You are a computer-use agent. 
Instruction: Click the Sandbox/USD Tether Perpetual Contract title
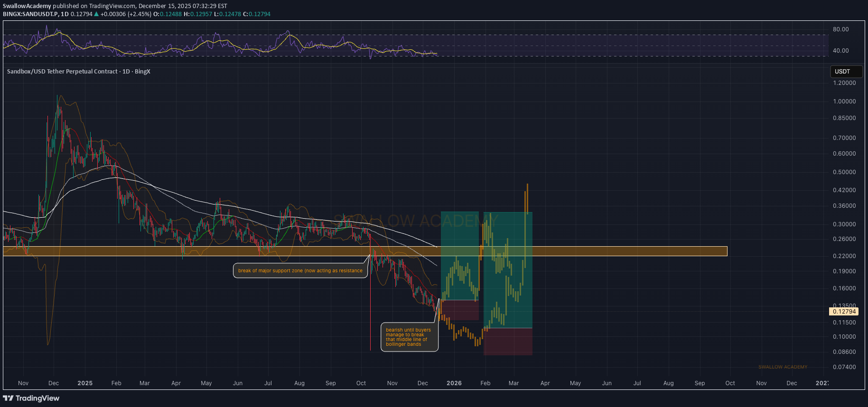62,72
